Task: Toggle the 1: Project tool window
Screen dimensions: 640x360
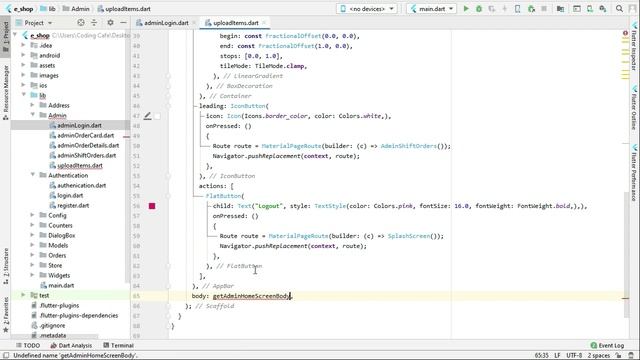Action: click(6, 36)
